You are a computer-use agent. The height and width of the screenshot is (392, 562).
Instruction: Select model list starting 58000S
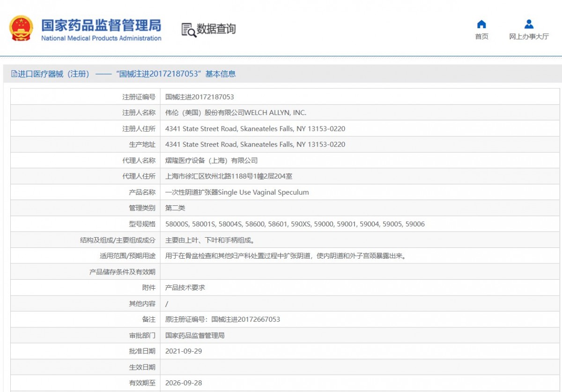click(x=295, y=224)
